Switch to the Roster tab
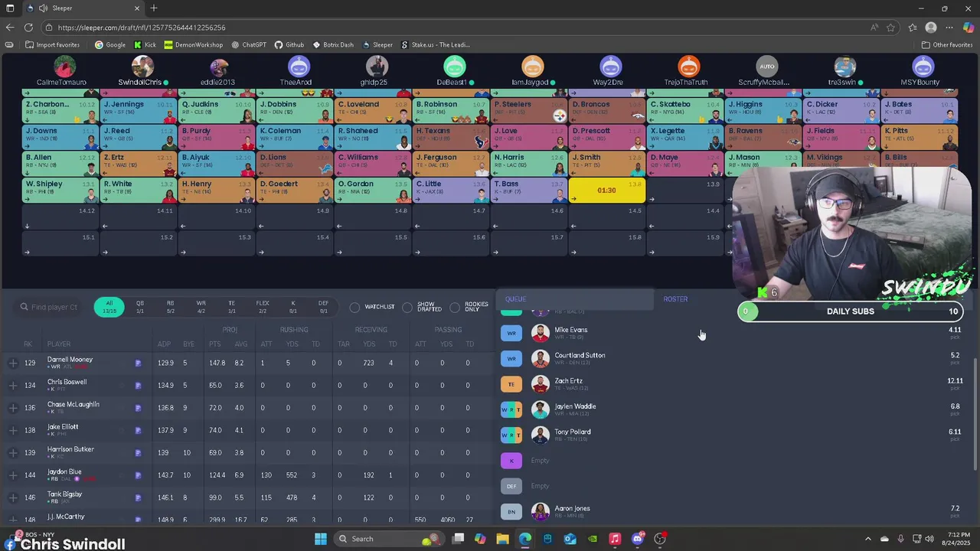 [675, 299]
